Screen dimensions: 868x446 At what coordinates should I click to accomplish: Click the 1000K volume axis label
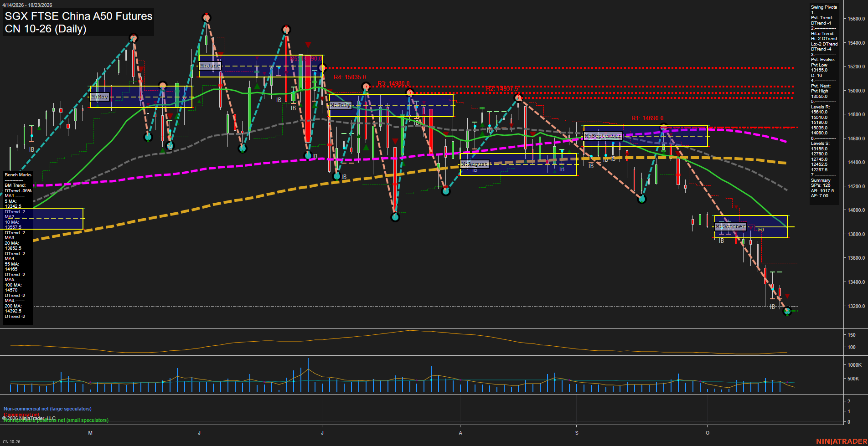855,365
